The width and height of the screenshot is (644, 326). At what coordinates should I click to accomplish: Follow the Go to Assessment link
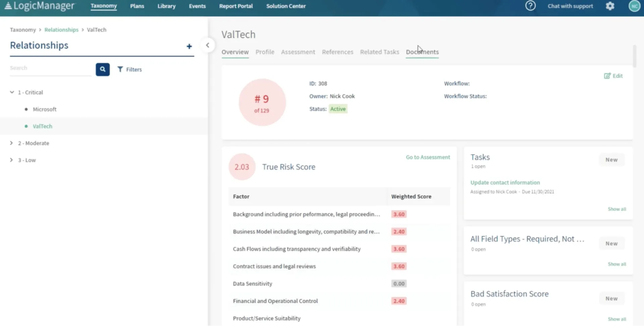(x=428, y=157)
